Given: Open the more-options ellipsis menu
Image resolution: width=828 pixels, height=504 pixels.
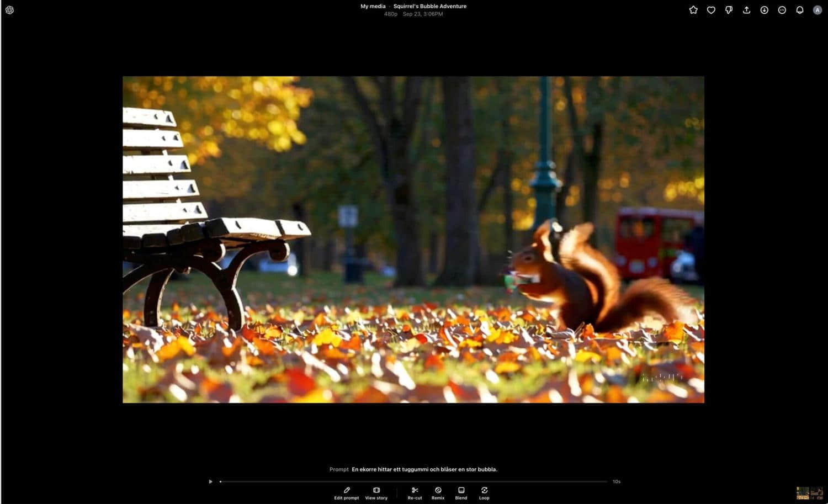Looking at the screenshot, I should coord(782,10).
